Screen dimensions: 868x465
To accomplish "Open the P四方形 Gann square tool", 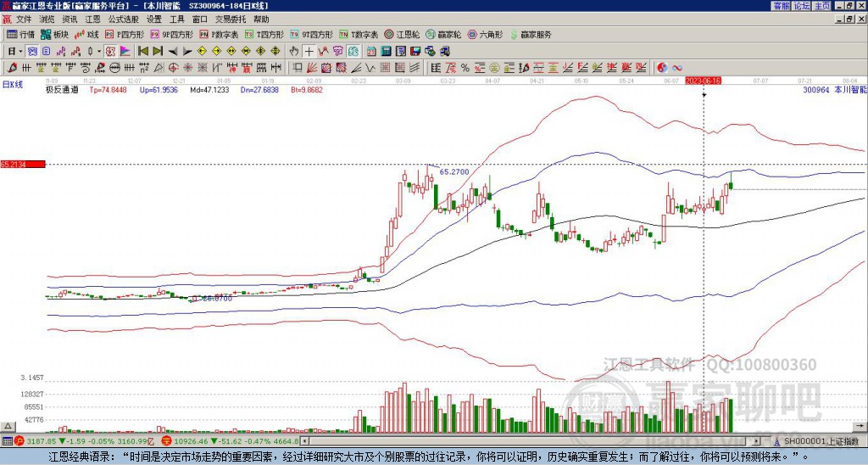I will [125, 34].
